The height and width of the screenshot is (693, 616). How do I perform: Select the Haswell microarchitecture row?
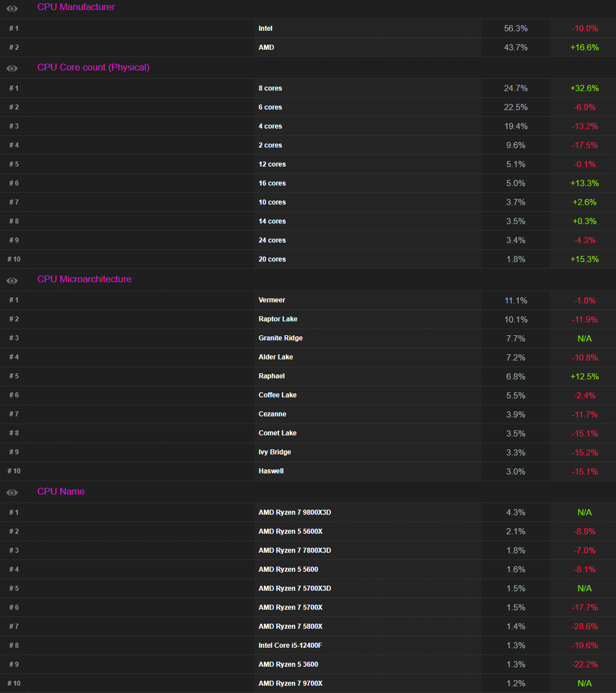(271, 471)
